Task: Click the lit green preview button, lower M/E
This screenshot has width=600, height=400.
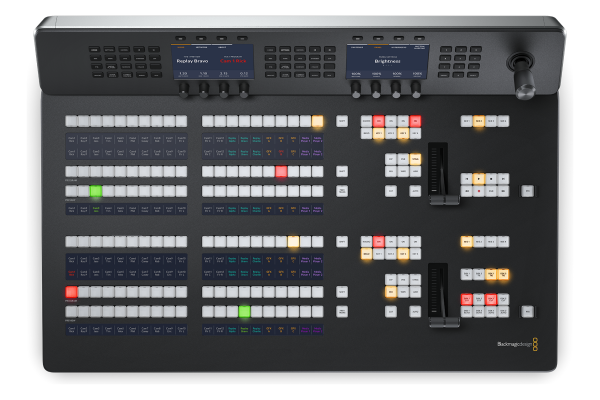Action: coord(244,312)
